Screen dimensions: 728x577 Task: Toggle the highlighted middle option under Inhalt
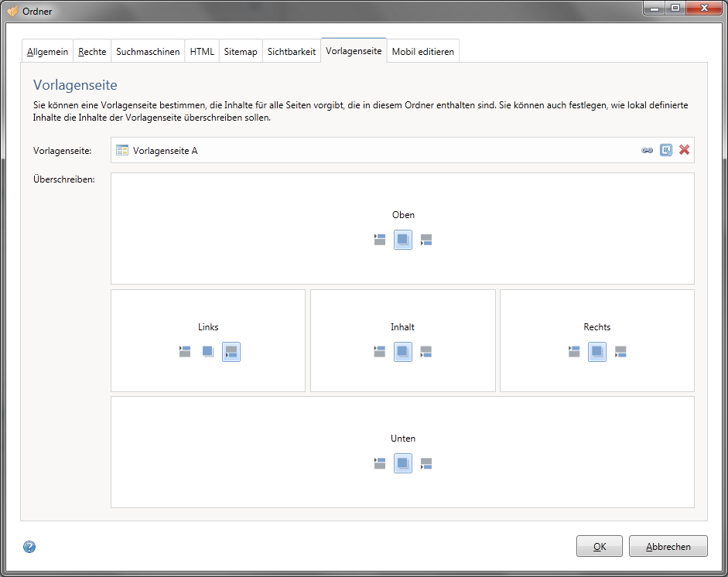point(402,352)
